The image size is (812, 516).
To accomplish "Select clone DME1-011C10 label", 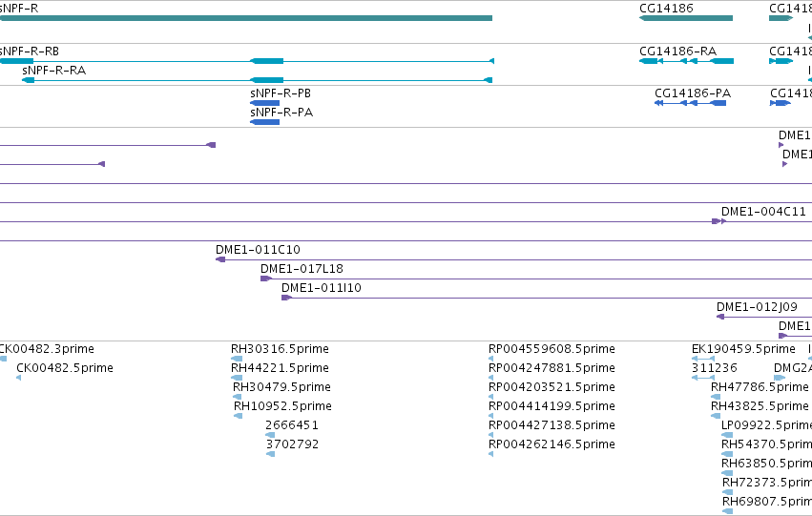I will (258, 250).
